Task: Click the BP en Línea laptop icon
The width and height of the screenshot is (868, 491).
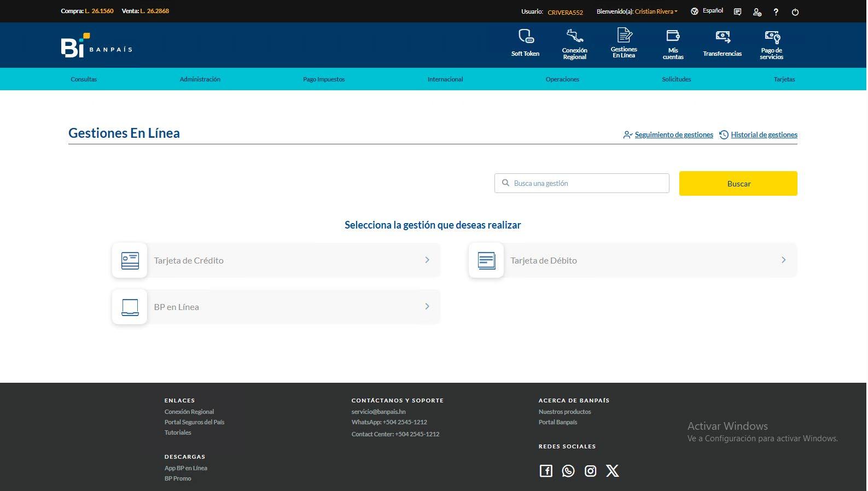Action: (130, 307)
